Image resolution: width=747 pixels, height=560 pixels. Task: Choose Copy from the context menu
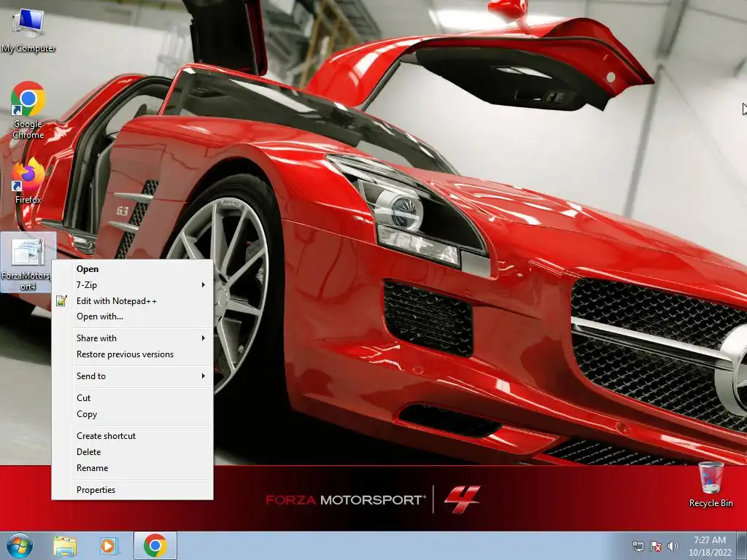133,414
